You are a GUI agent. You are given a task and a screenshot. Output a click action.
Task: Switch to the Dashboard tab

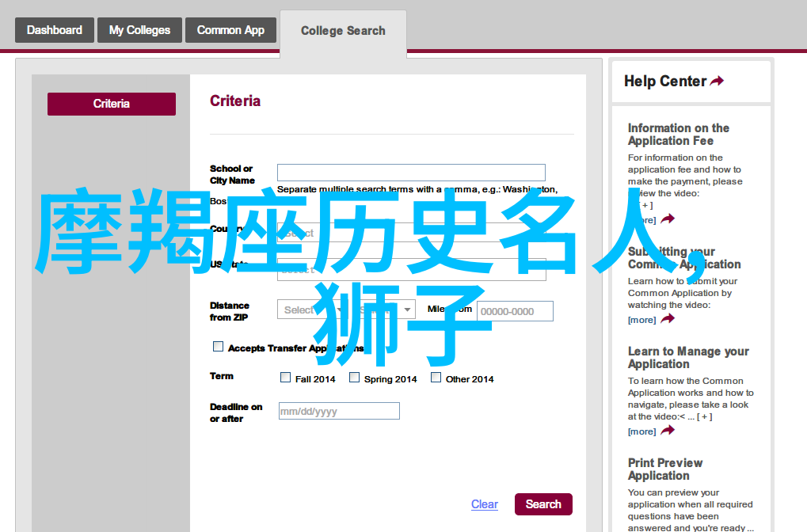tap(54, 30)
